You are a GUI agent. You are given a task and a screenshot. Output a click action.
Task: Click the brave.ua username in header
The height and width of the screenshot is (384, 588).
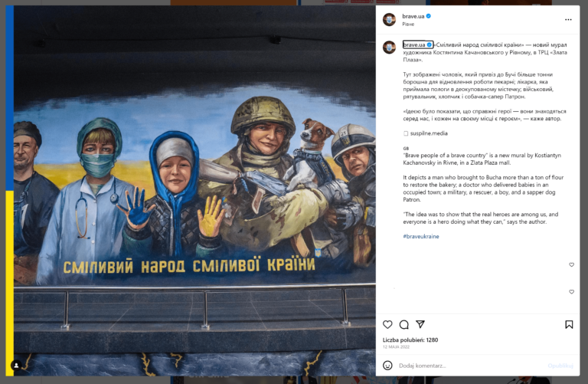pos(413,16)
